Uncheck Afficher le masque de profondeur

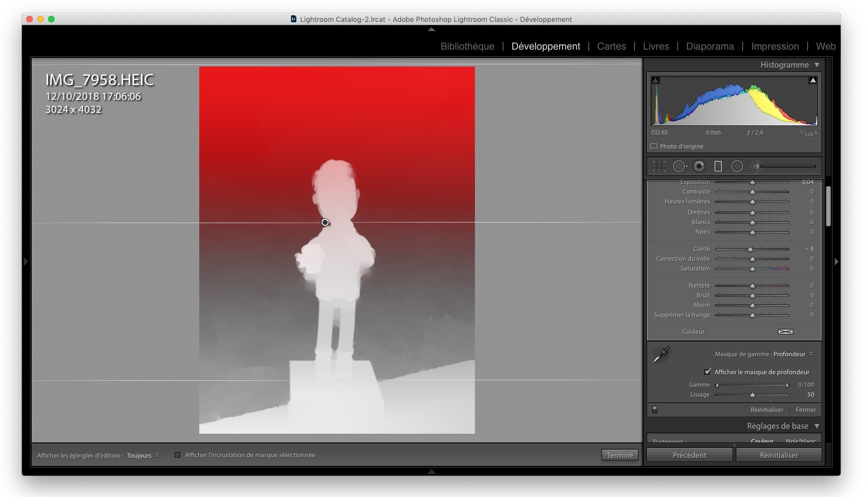pos(708,372)
